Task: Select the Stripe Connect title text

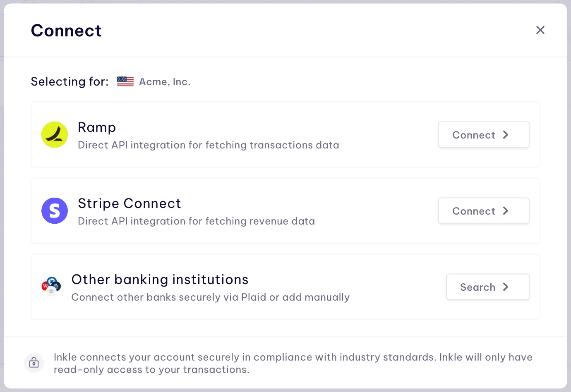Action: coord(130,203)
